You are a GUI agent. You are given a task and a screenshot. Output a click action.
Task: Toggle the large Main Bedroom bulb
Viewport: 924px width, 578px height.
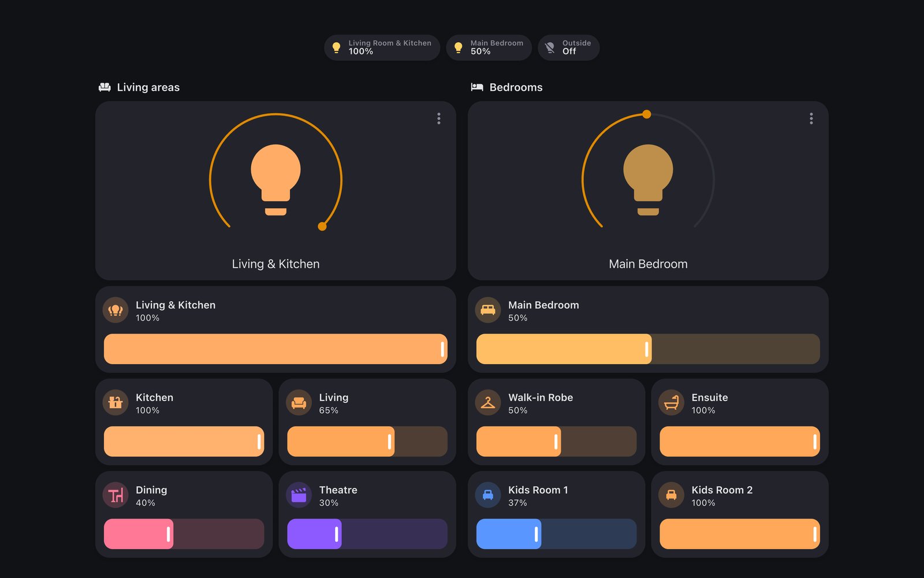pyautogui.click(x=648, y=180)
